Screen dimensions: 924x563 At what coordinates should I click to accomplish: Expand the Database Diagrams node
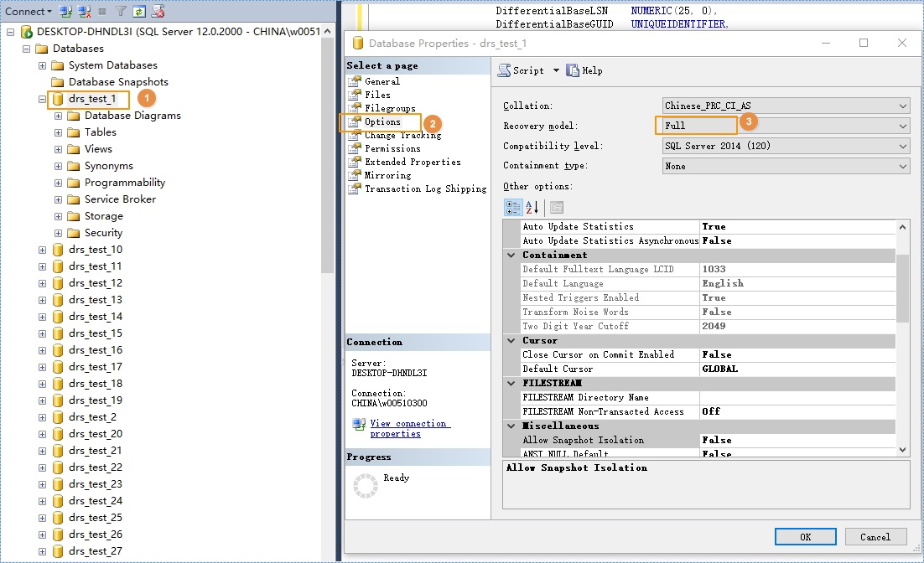coord(59,116)
